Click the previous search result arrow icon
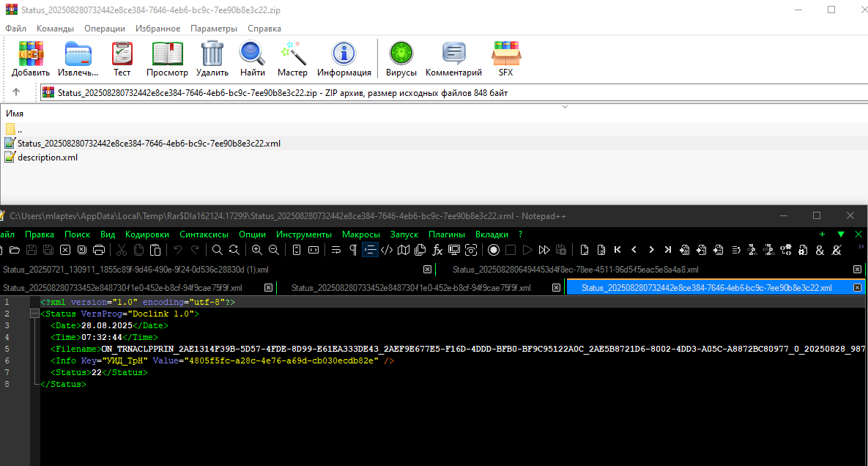868x466 pixels. [634, 250]
